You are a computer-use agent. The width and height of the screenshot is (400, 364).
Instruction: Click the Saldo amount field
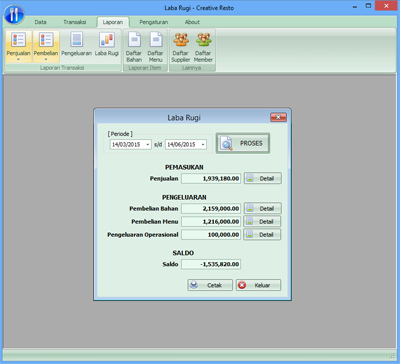[211, 264]
